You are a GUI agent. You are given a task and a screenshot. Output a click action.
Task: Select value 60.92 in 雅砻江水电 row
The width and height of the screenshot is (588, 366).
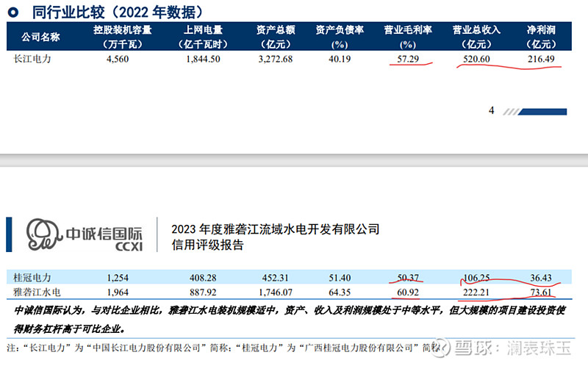pos(408,292)
